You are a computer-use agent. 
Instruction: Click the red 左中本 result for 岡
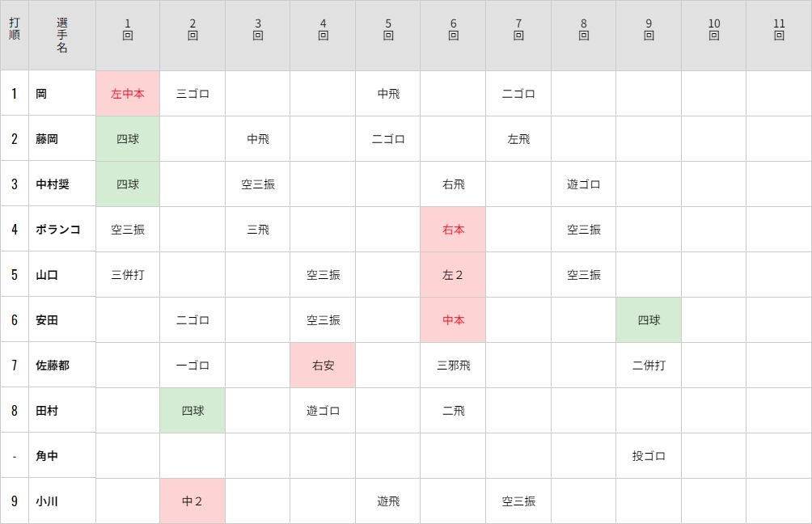point(128,94)
